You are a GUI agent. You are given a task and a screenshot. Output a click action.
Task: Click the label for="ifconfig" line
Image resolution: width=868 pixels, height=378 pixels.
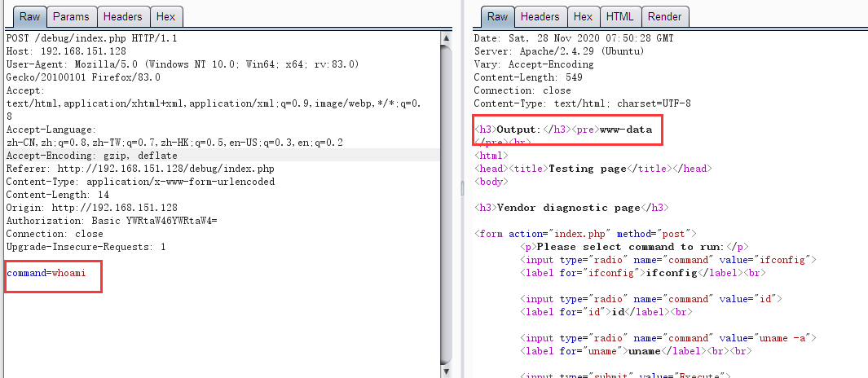pyautogui.click(x=643, y=272)
